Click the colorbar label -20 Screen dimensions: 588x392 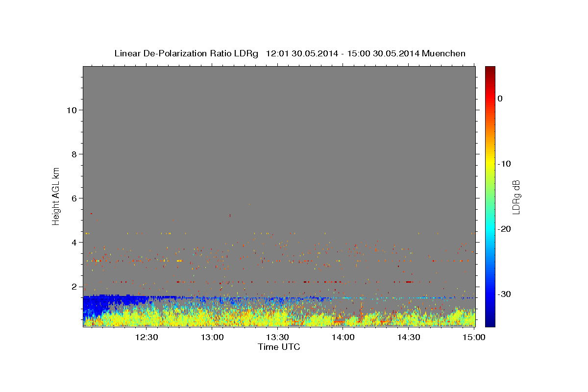coord(505,229)
